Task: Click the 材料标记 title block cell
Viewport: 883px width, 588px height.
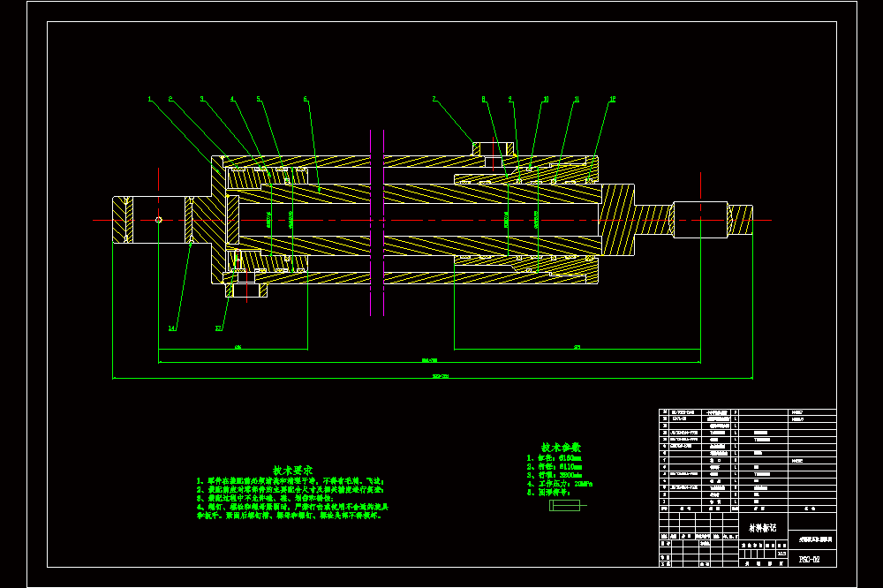Action: [763, 528]
